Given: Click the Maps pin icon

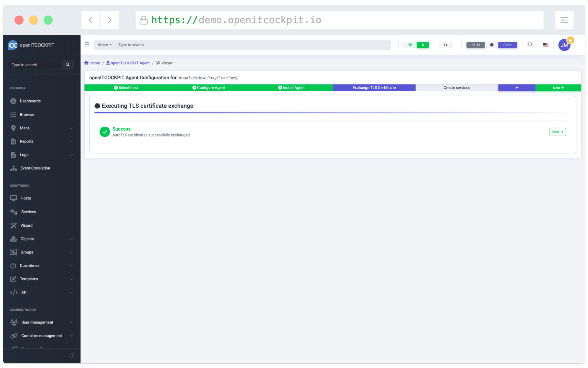Looking at the screenshot, I should (x=13, y=128).
